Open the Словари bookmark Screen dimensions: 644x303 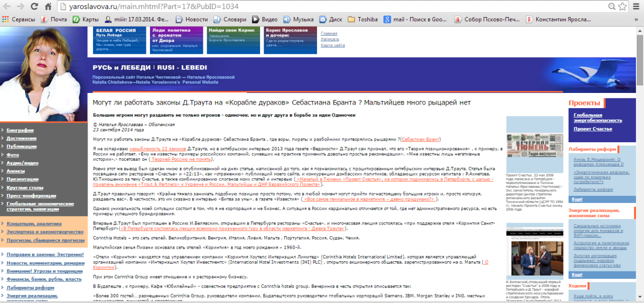pos(230,20)
